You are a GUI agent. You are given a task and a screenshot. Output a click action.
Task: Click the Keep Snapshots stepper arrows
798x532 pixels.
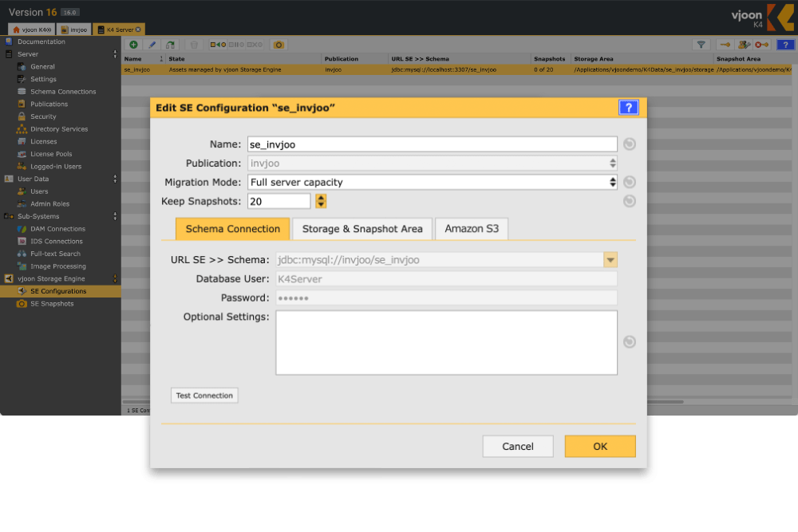point(321,201)
